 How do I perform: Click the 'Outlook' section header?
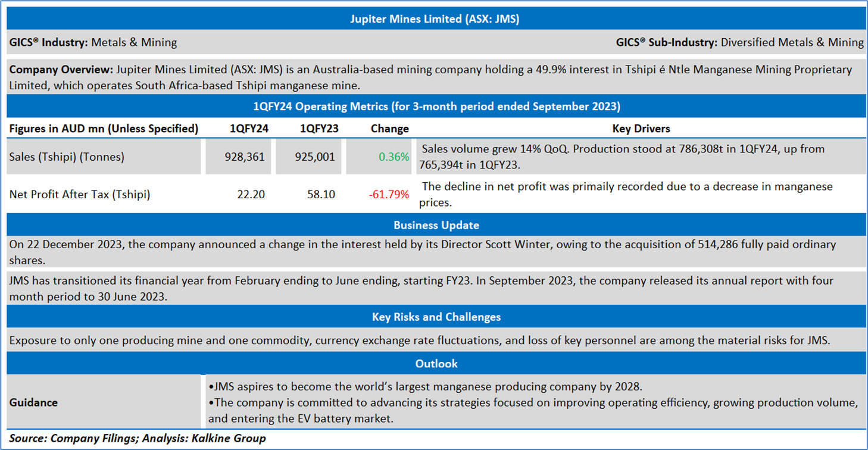[436, 364]
